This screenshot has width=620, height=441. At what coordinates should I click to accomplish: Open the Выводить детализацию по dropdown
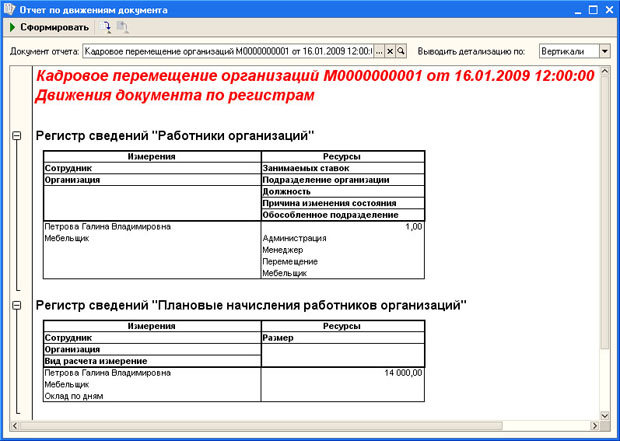pos(605,51)
